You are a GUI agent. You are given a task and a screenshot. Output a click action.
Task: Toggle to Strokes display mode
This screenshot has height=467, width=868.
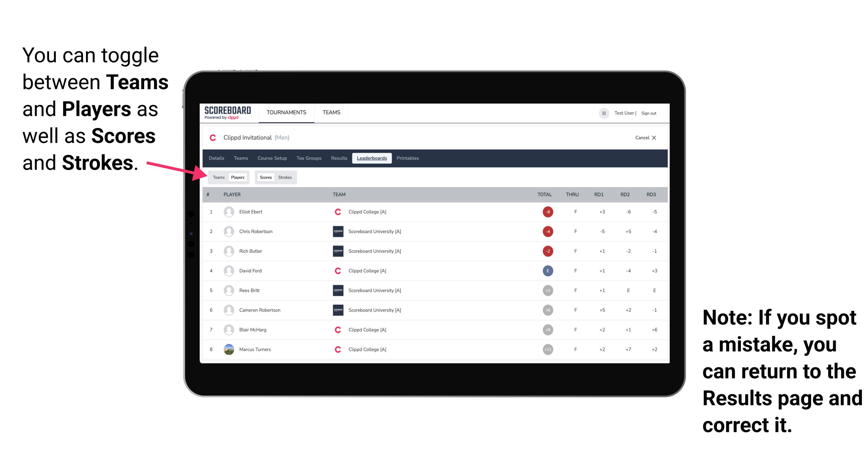point(285,177)
